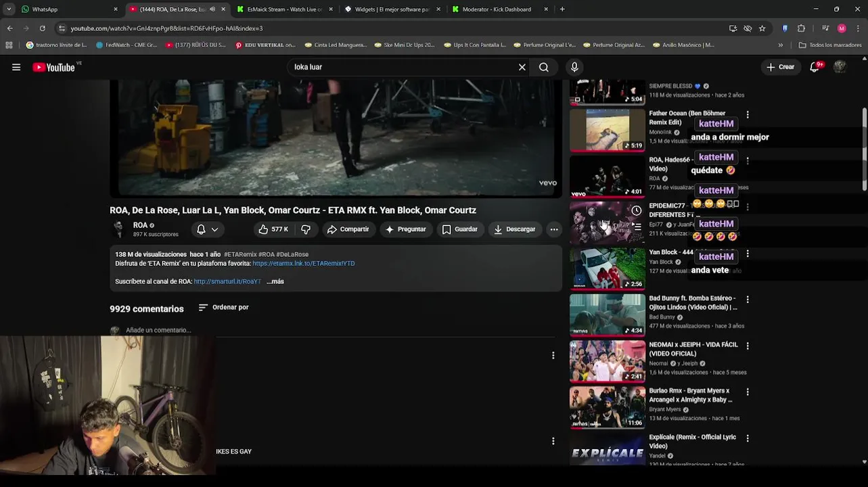Open the ROA channel avatar
868x487 pixels.
pos(119,229)
